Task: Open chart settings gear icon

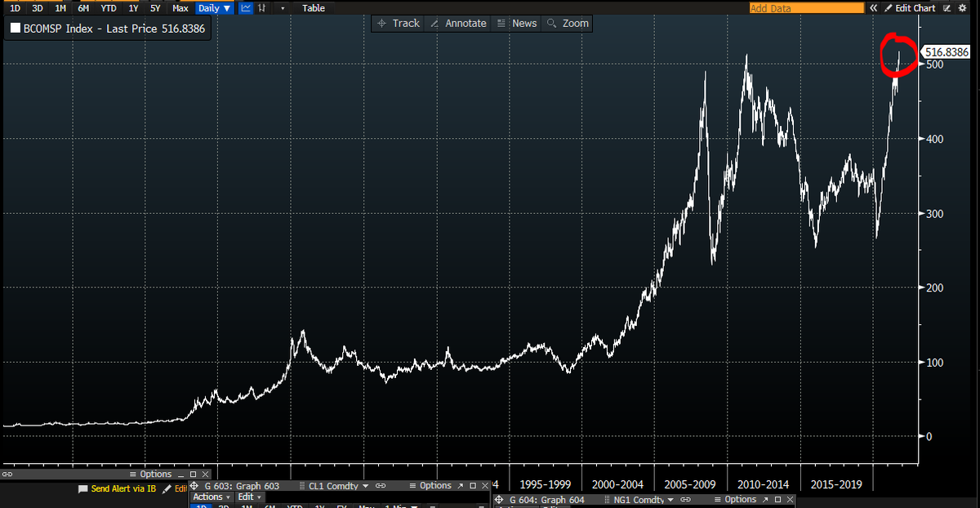Action: pos(962,8)
